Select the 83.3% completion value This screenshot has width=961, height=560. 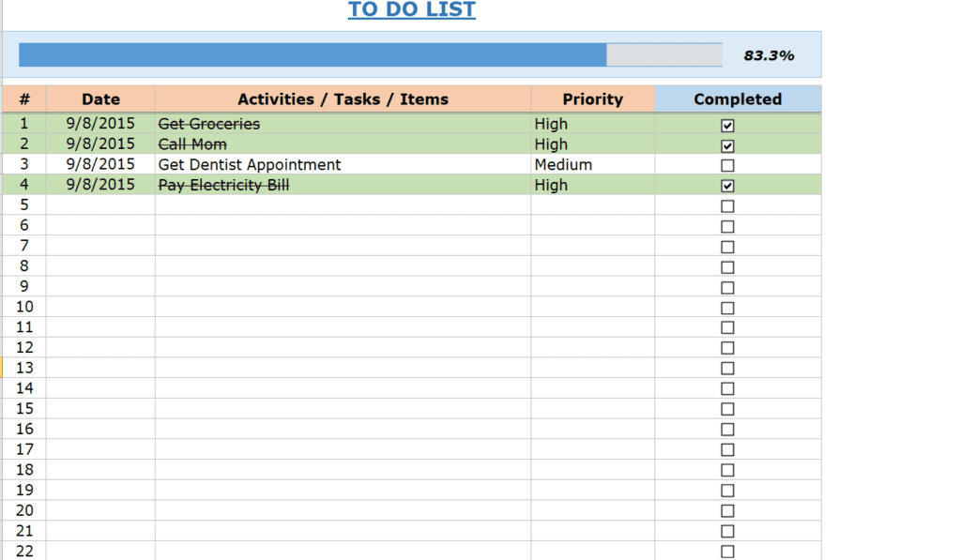(x=769, y=55)
